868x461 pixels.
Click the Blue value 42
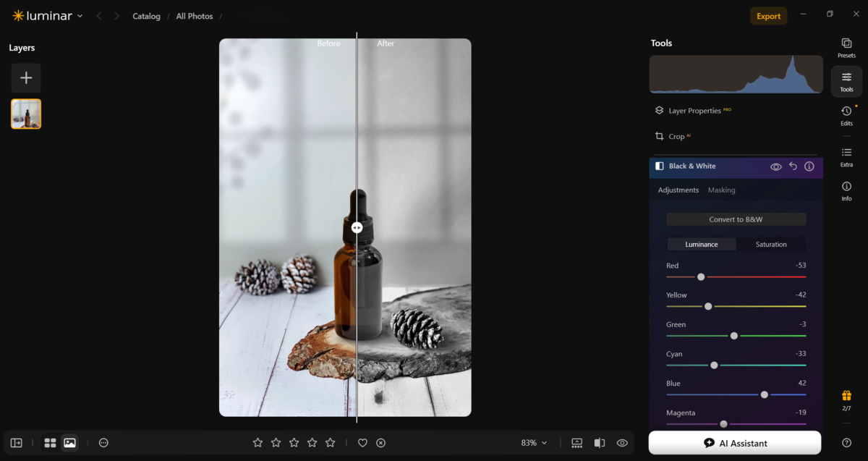pos(801,383)
